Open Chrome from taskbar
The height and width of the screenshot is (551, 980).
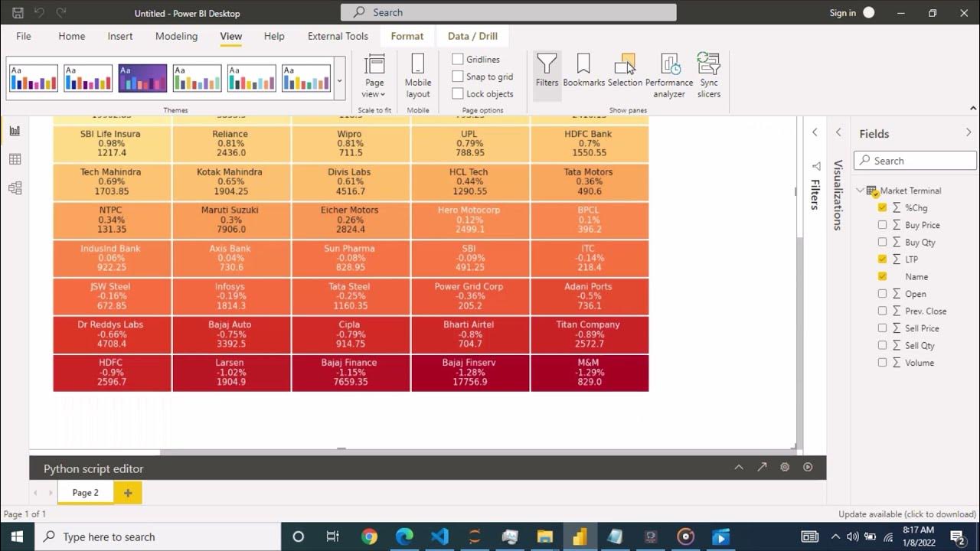[x=369, y=536]
